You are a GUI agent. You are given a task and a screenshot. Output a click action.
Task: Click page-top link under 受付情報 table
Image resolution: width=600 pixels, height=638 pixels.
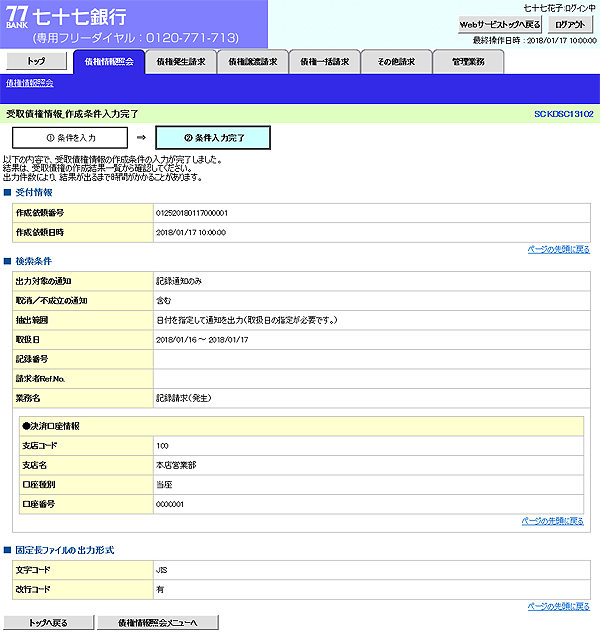coord(559,249)
